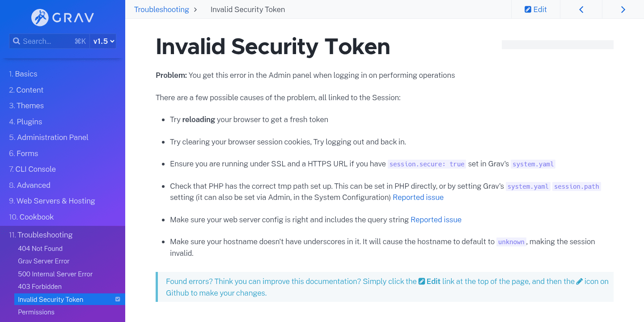The width and height of the screenshot is (644, 322).
Task: Open the v1.5 version dropdown
Action: [x=102, y=41]
